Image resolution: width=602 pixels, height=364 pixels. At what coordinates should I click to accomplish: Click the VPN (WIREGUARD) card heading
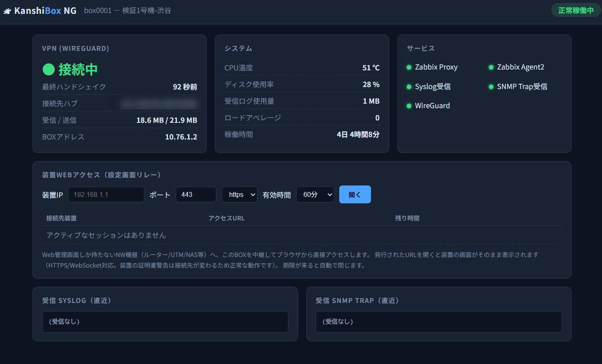click(x=76, y=48)
